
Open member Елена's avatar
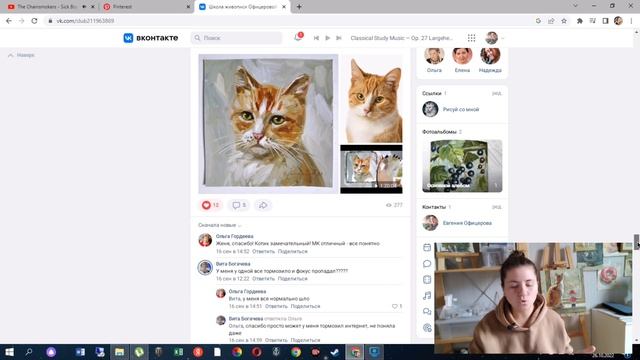[x=462, y=56]
